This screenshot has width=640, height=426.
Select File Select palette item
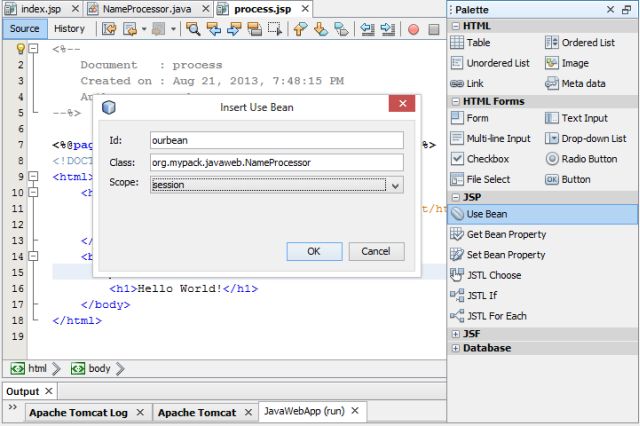[480, 179]
